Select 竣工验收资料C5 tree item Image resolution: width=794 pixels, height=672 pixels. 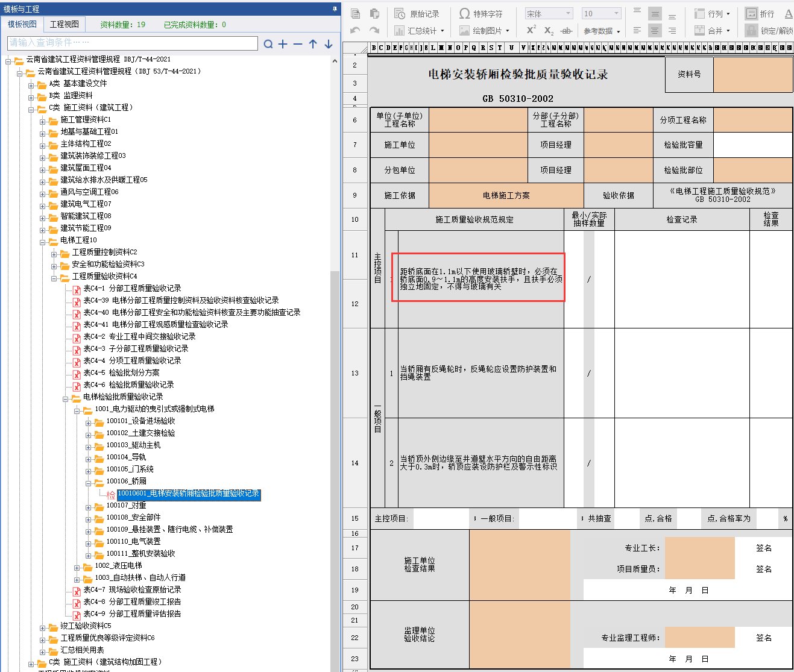pyautogui.click(x=86, y=626)
